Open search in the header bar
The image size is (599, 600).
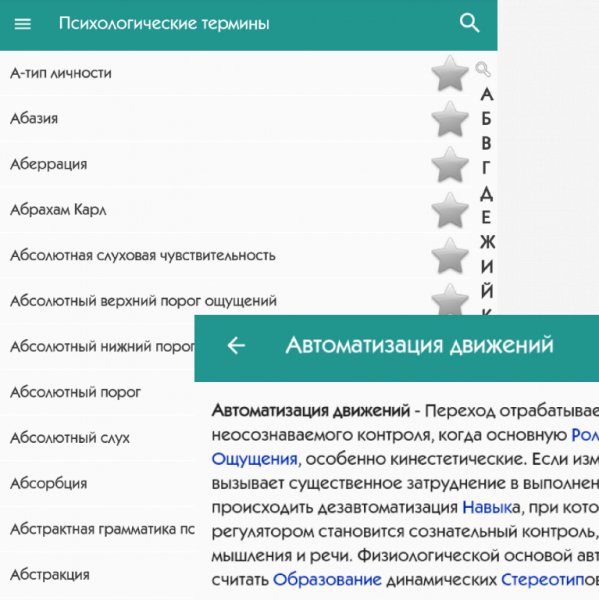pyautogui.click(x=469, y=23)
